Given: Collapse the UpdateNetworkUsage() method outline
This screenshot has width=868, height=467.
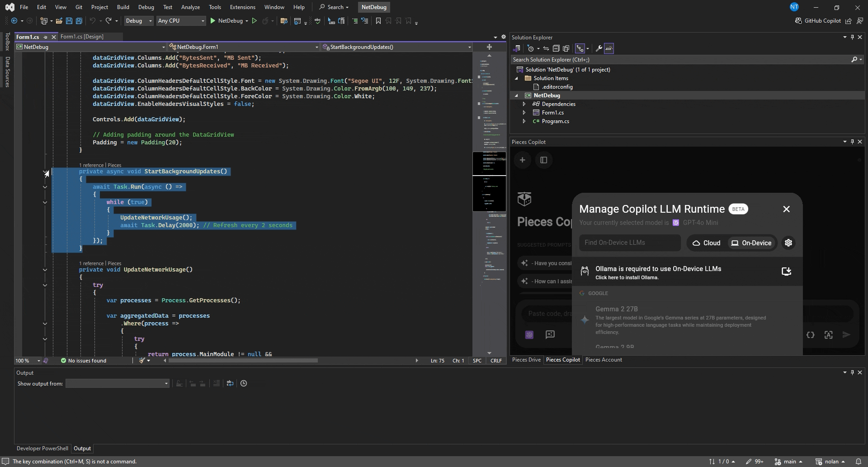Looking at the screenshot, I should 45,270.
